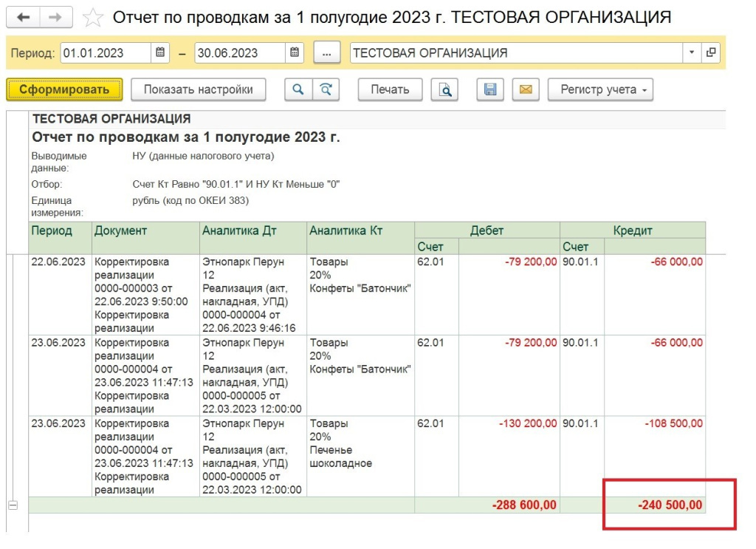Go back with the left arrow button
The image size is (756, 549).
coord(23,18)
